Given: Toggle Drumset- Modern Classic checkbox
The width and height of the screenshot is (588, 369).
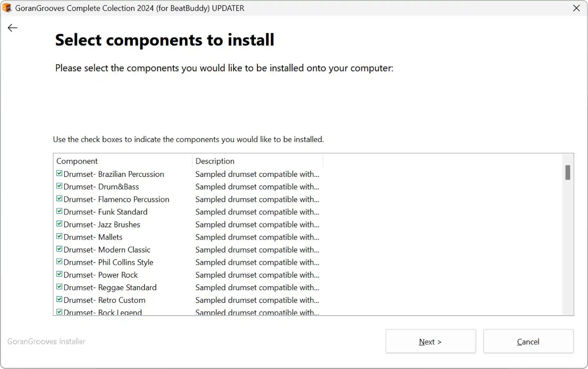Looking at the screenshot, I should click(x=59, y=249).
